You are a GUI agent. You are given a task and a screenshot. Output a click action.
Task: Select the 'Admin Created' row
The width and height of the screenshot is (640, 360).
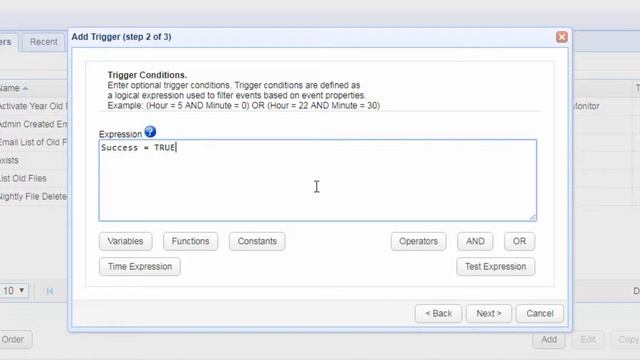point(34,124)
